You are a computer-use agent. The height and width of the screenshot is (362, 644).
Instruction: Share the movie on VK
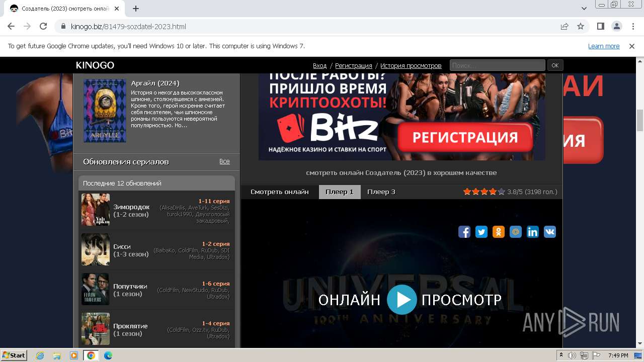pyautogui.click(x=550, y=232)
